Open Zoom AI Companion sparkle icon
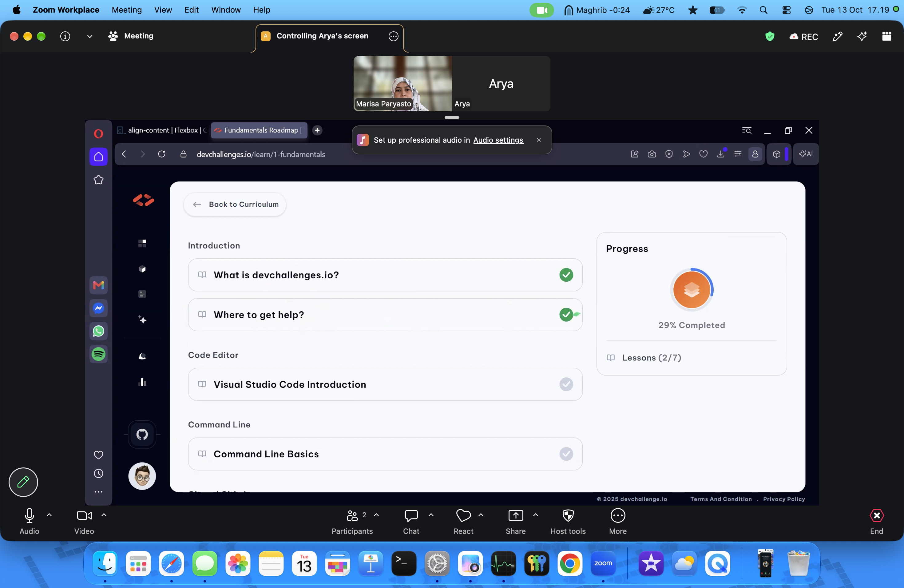Screen dimensions: 904x588 [862, 36]
